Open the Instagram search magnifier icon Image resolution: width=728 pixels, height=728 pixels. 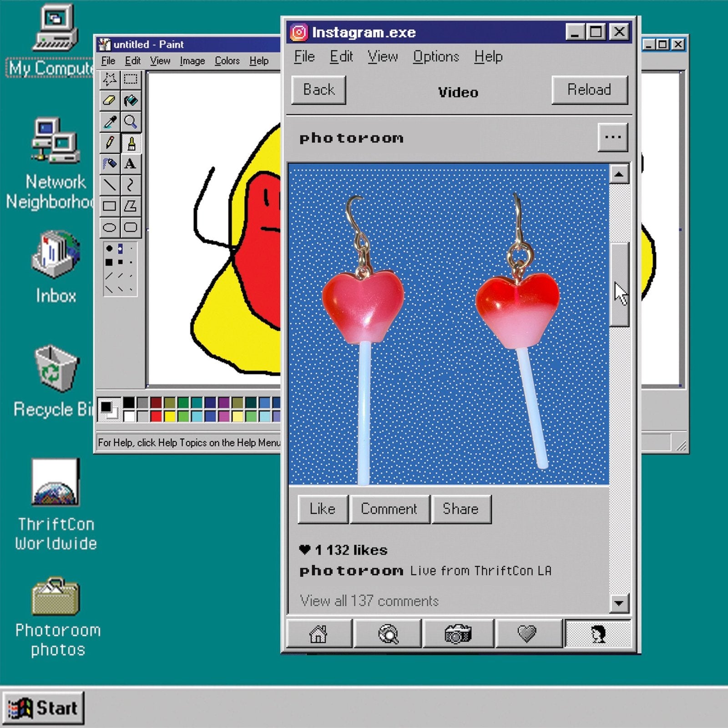pos(388,633)
